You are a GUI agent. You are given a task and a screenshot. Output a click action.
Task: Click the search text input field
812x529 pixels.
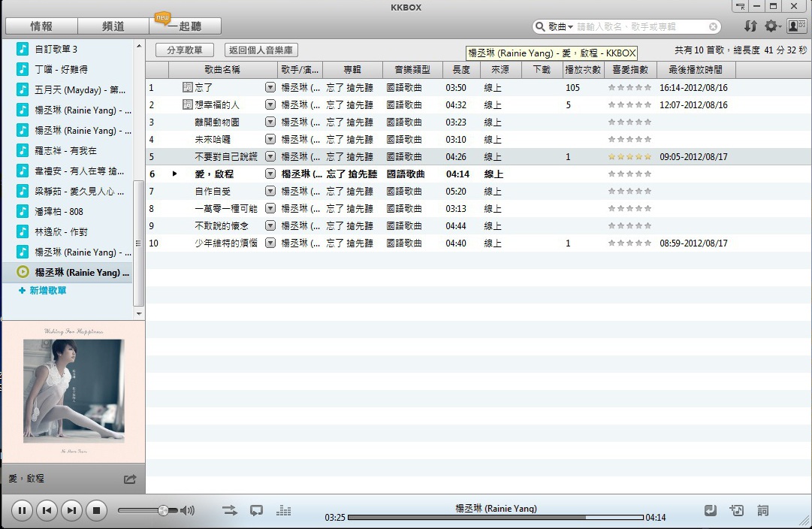[641, 26]
